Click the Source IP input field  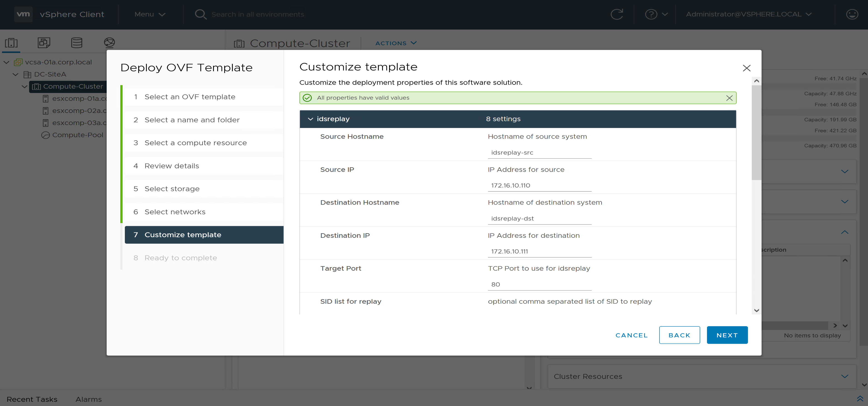pyautogui.click(x=539, y=186)
